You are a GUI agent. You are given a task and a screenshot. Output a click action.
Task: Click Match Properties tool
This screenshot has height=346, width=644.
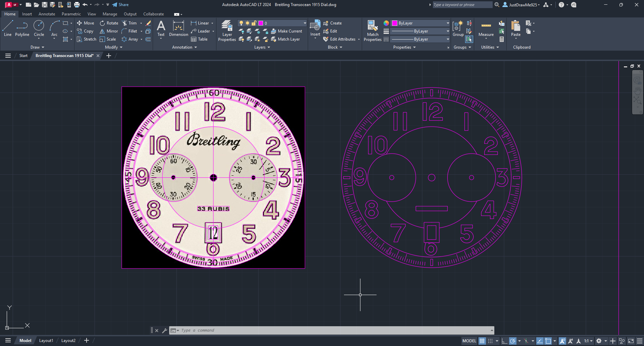pyautogui.click(x=373, y=31)
